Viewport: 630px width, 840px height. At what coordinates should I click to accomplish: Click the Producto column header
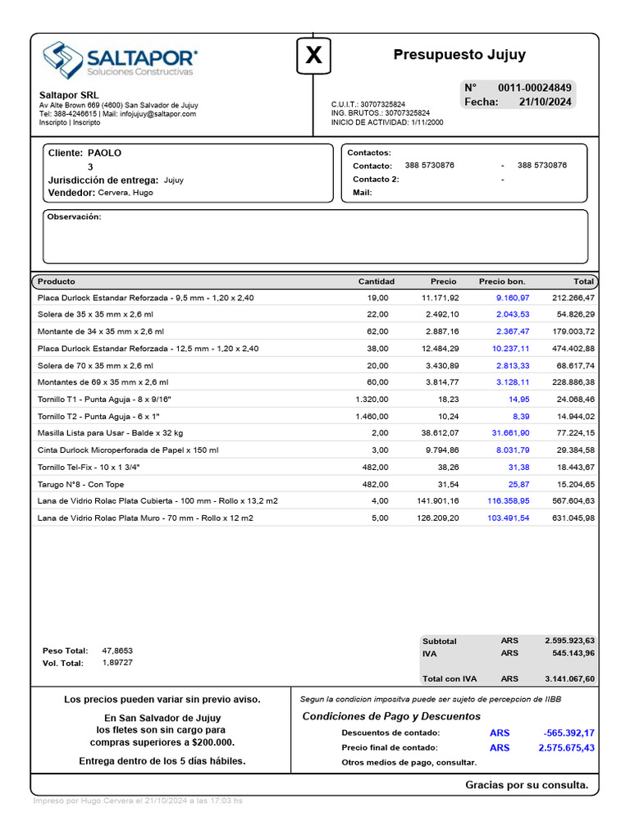point(57,282)
